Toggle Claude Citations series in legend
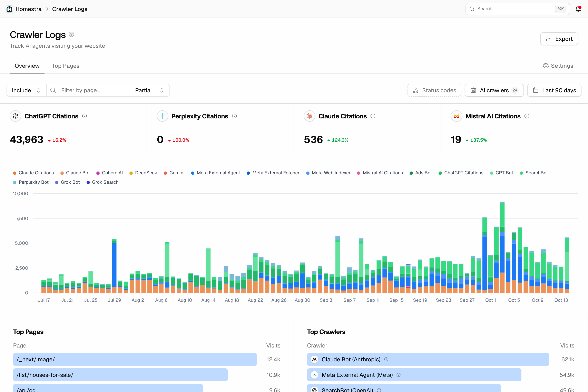This screenshot has height=392, width=588. coord(33,173)
